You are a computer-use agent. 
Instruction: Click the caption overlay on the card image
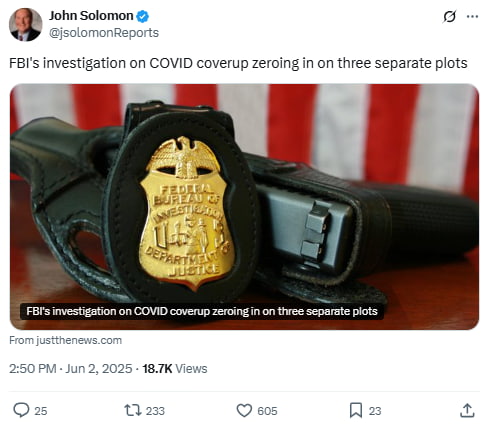point(202,311)
